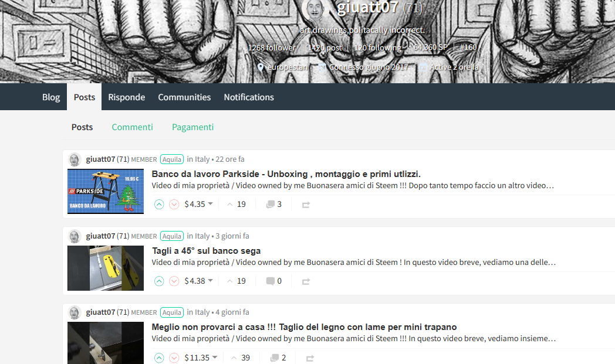The image size is (615, 364).
Task: Upvote the Banco da lavoro Parkside post
Action: click(x=159, y=205)
